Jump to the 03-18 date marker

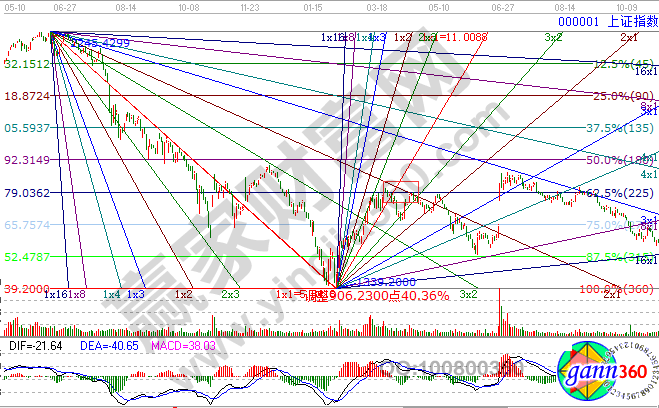click(x=378, y=6)
